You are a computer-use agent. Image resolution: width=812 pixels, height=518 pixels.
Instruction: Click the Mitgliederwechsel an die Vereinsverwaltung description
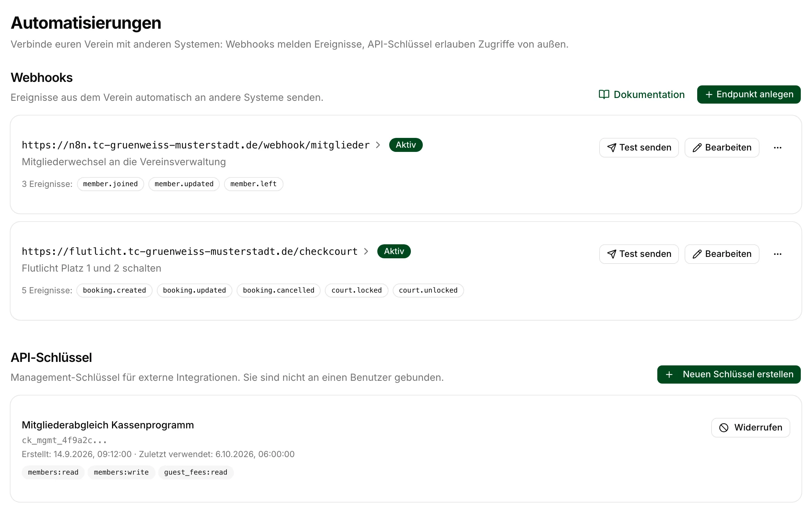(124, 162)
